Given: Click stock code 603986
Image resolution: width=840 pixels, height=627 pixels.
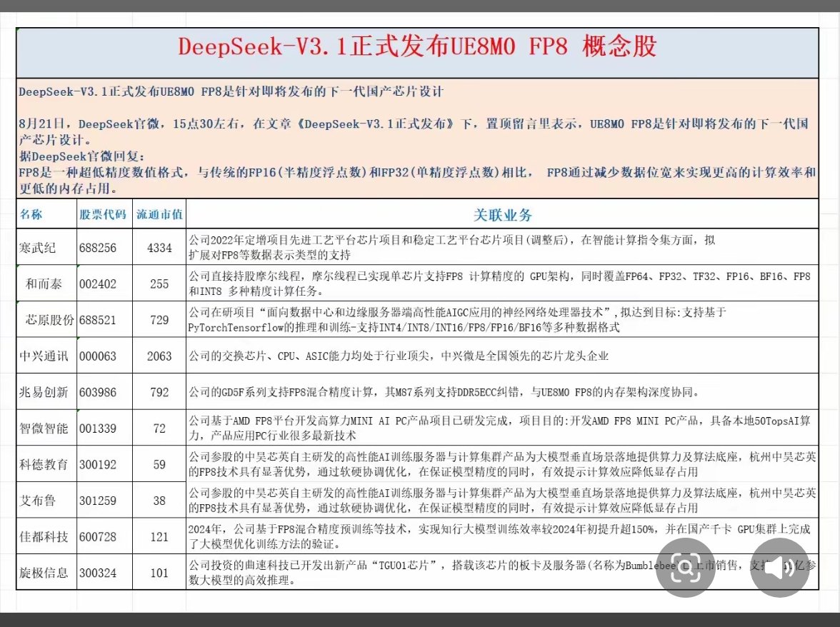Looking at the screenshot, I should [97, 392].
